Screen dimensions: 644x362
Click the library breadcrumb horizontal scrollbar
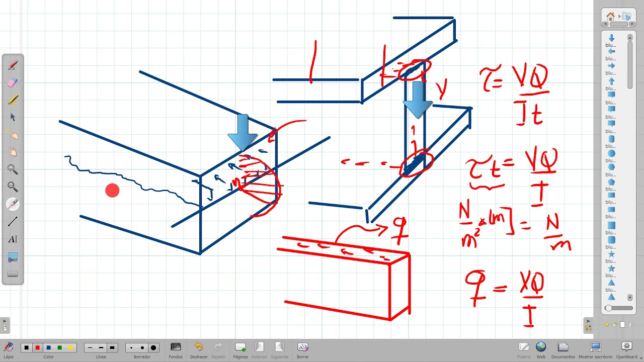click(x=618, y=24)
